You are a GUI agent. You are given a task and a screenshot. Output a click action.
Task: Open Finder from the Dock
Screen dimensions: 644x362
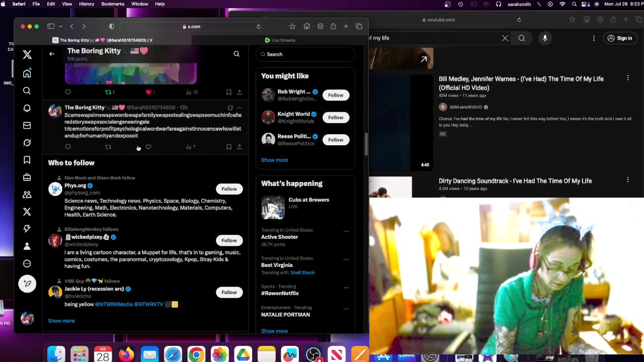pyautogui.click(x=56, y=354)
